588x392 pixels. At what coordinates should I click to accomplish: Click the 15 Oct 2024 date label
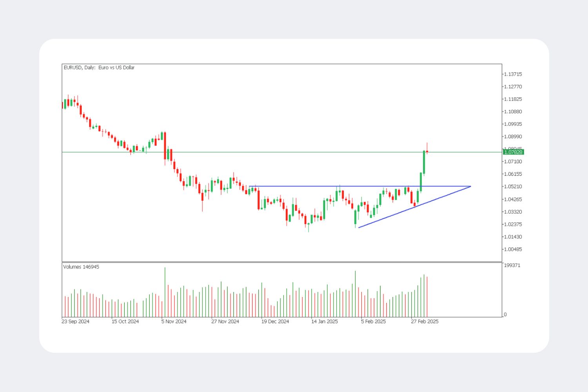coord(125,321)
